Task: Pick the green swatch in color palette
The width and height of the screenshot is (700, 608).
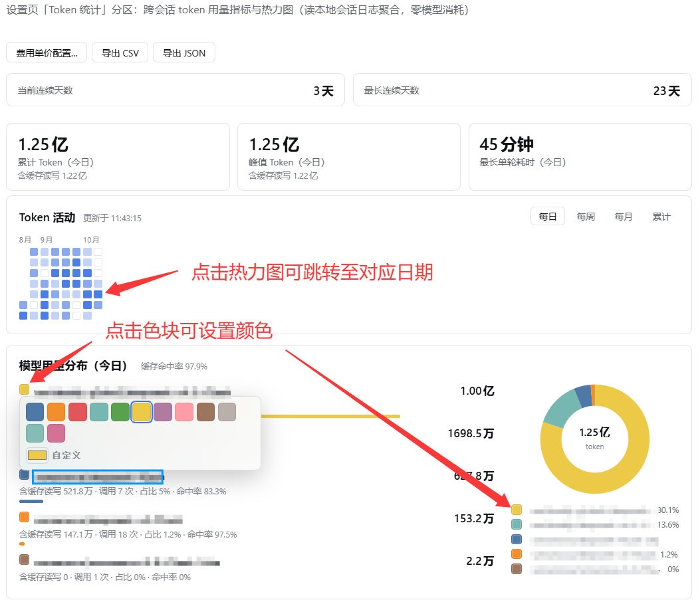Action: point(120,412)
